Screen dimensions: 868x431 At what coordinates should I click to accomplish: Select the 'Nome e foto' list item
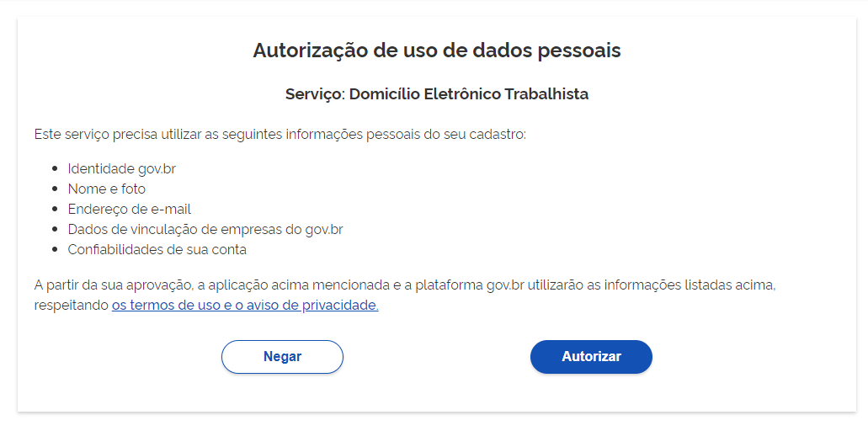coord(107,189)
